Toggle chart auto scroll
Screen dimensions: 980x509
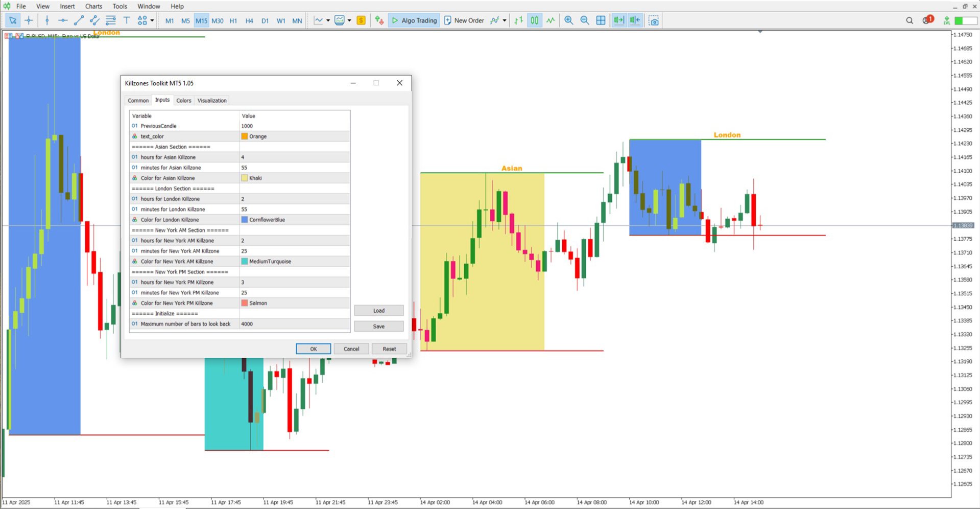(619, 20)
